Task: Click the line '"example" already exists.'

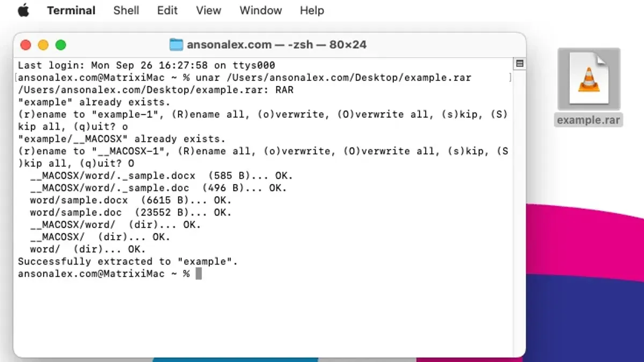Action: 94,102
